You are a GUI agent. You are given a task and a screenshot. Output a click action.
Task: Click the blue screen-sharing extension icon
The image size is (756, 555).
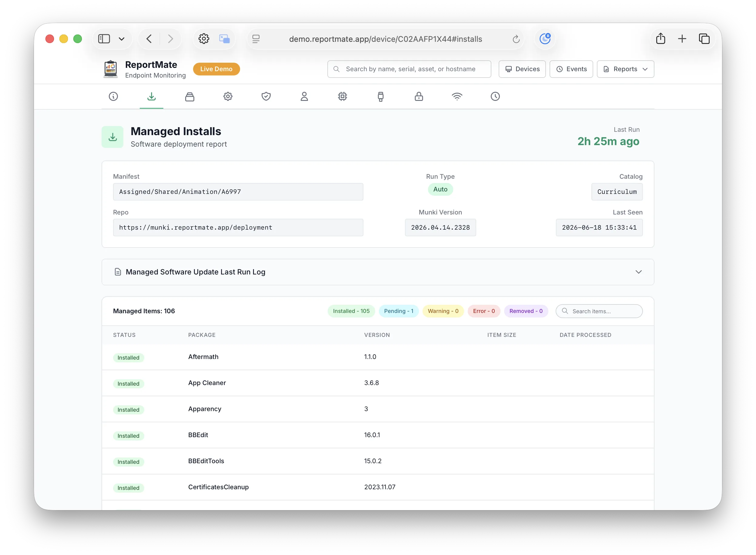click(x=224, y=39)
